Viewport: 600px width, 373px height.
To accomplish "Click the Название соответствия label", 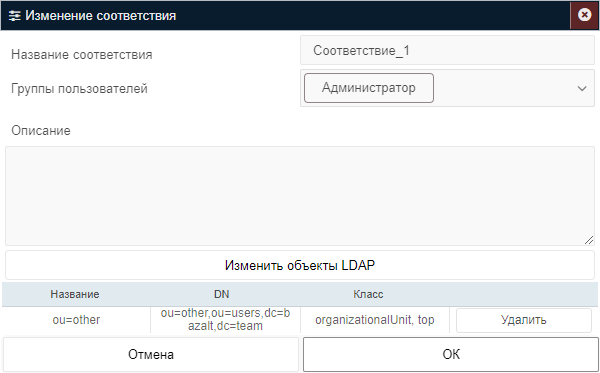I will (x=82, y=55).
